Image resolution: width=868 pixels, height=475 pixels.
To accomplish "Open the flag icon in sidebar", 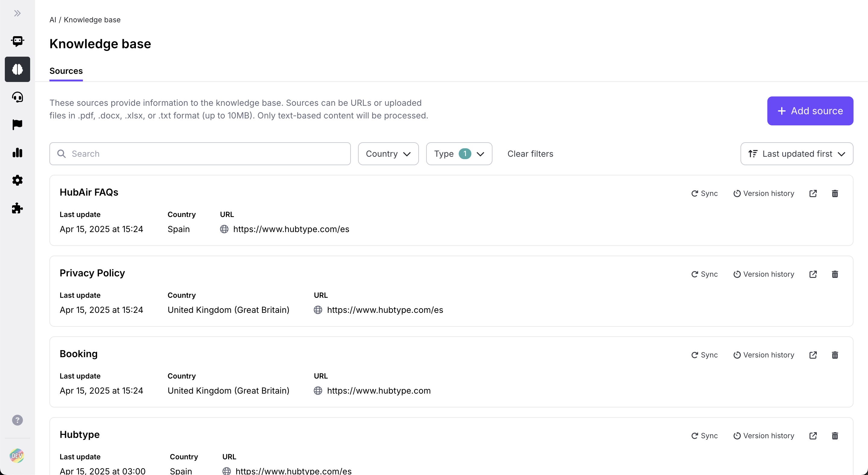I will click(x=17, y=125).
